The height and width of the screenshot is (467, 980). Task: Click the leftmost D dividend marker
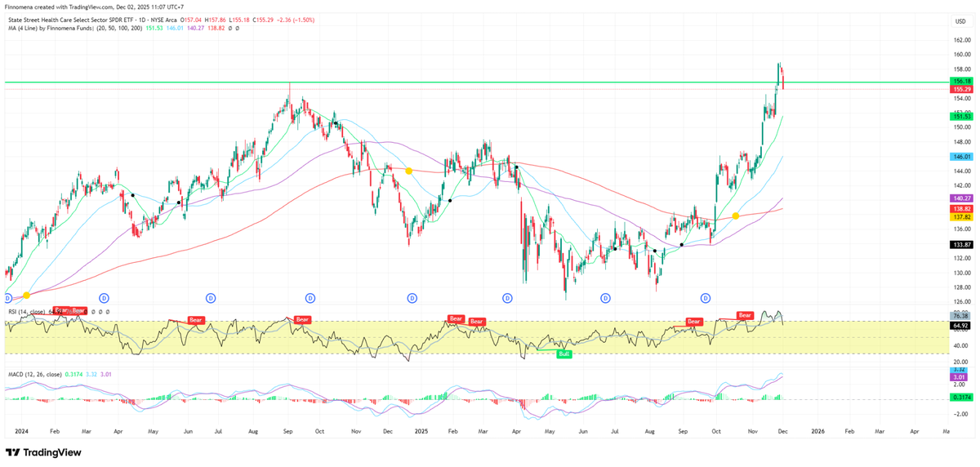(9, 299)
